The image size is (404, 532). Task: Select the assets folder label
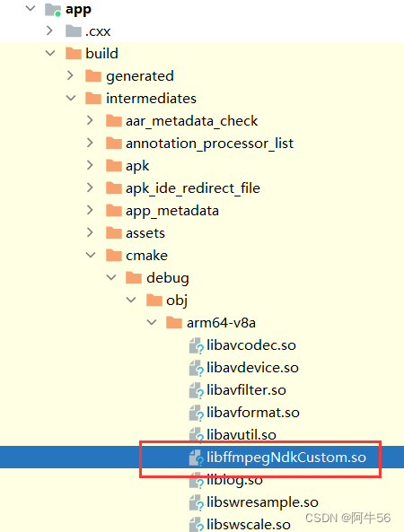[x=145, y=233]
